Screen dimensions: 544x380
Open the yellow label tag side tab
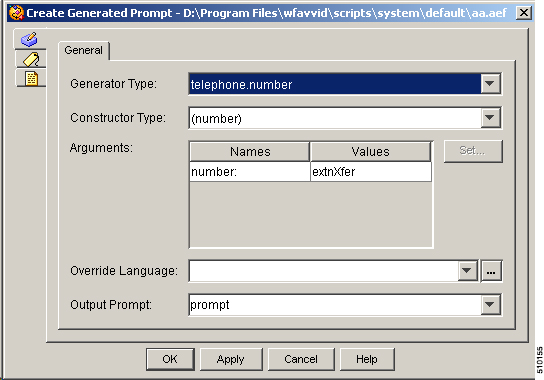point(31,59)
